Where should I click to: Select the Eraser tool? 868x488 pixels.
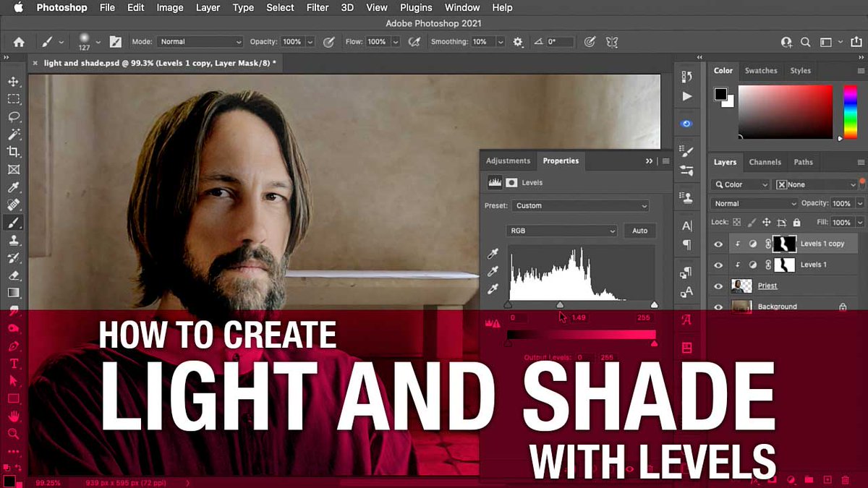13,275
